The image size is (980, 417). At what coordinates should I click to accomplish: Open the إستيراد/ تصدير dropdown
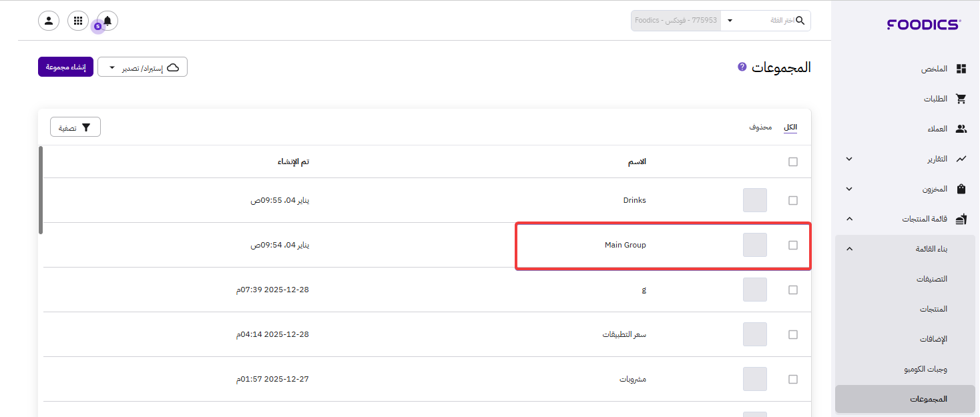point(142,67)
